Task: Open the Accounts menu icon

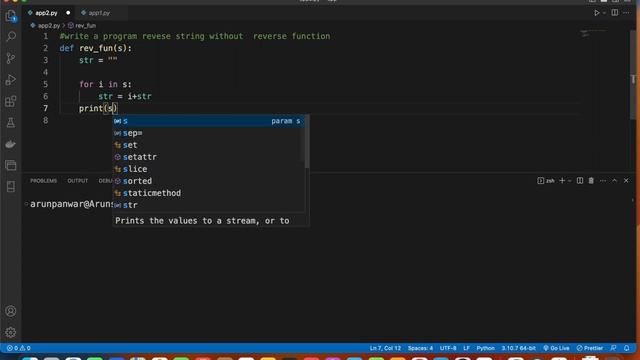Action: pyautogui.click(x=11, y=311)
